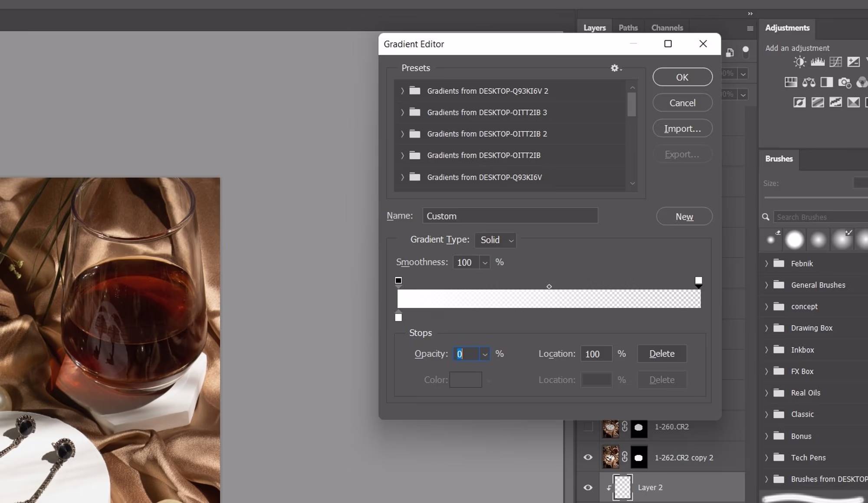Add a Brightness/Contrast adjustment
Screen dimensions: 868x503
click(799, 62)
